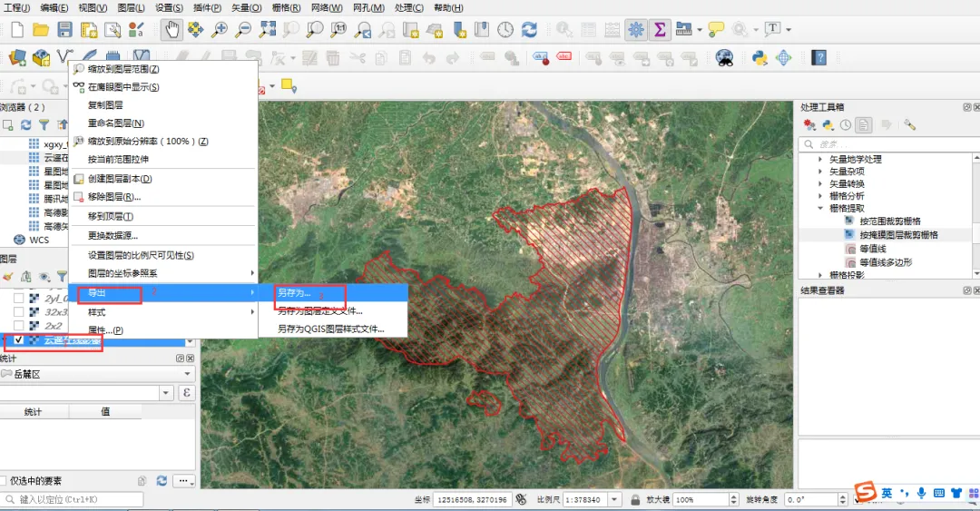980x511 pixels.
Task: Click the Refresh map icon in toolbar
Action: (529, 29)
